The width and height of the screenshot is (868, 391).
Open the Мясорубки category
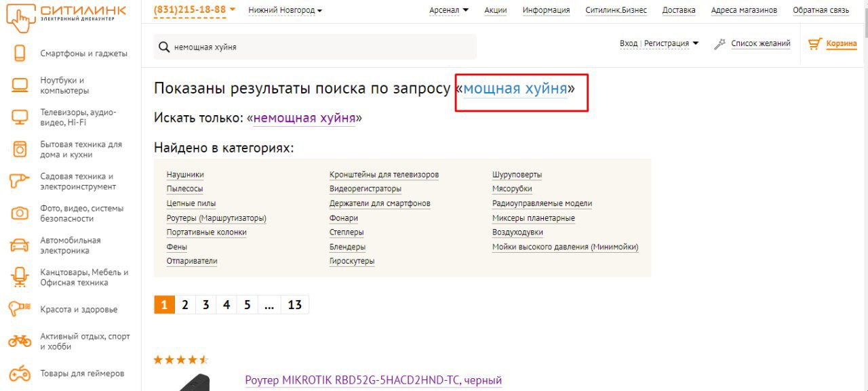(x=512, y=189)
